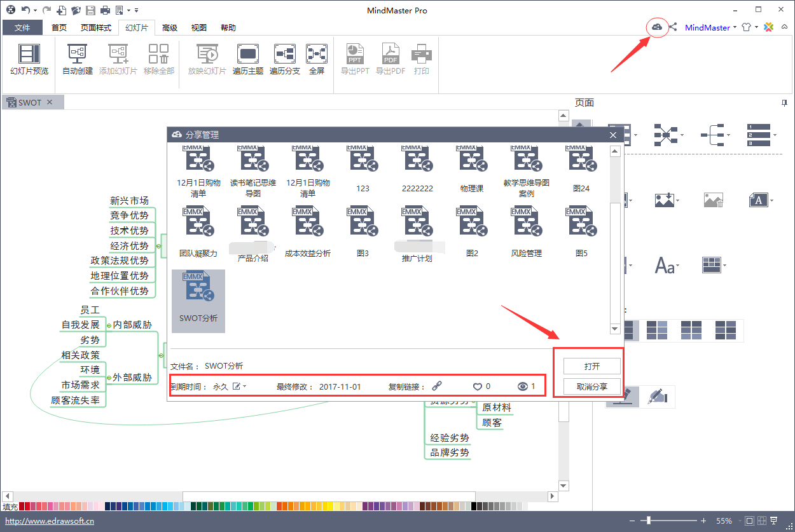Switch to the 页面样式 tab

(96, 27)
